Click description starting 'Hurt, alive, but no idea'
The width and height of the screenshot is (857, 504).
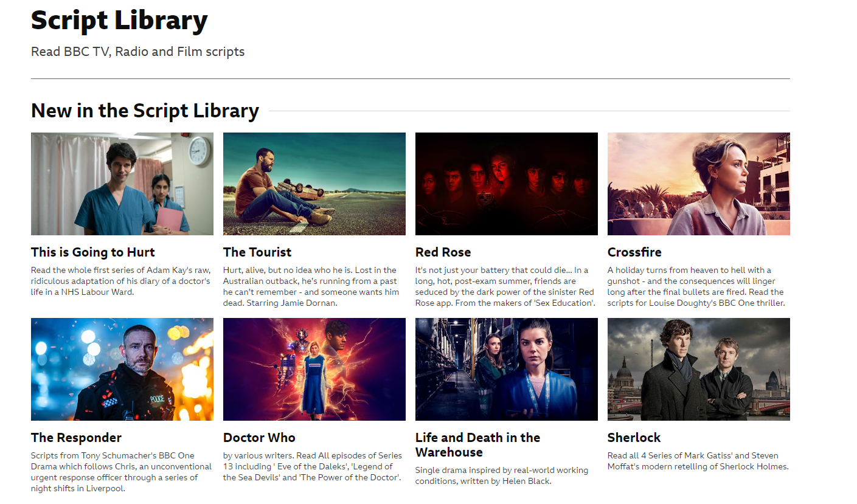coord(311,286)
